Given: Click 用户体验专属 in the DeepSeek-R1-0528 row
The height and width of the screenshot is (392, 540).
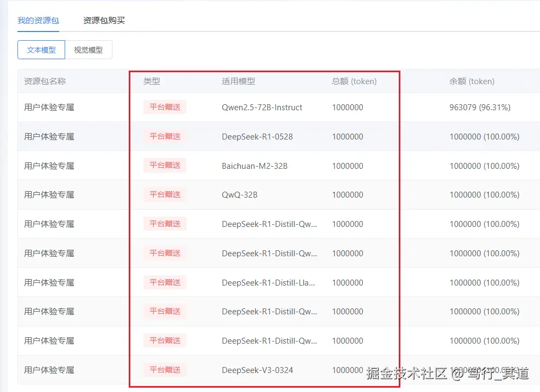Looking at the screenshot, I should (49, 137).
